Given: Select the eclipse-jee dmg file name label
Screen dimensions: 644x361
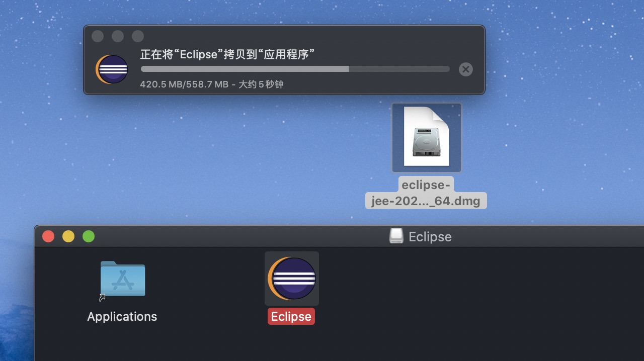Looking at the screenshot, I should click(x=426, y=193).
